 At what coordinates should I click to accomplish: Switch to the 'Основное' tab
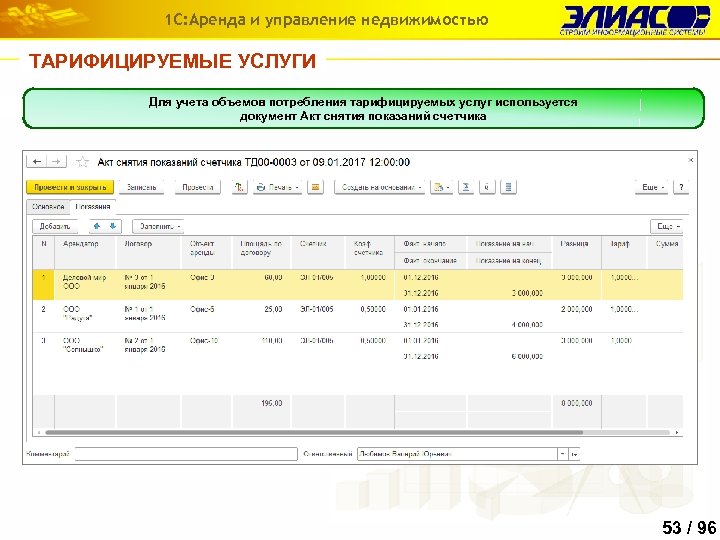48,207
